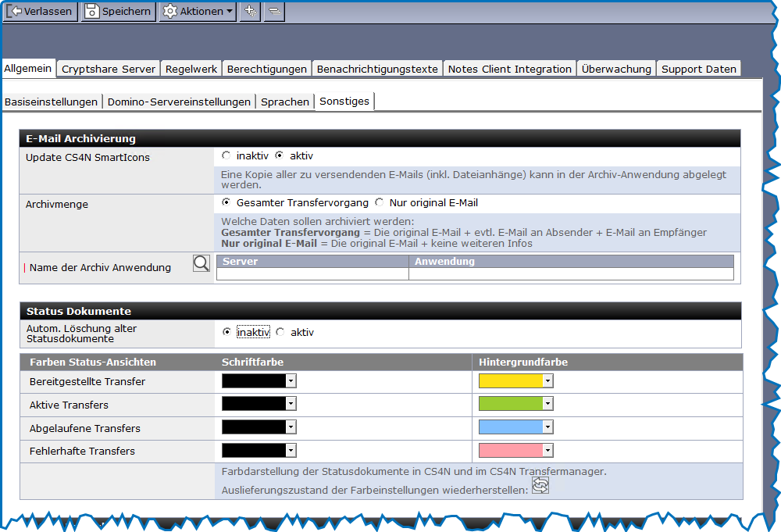Open the Notes Client Integration tab
Screen dimensions: 781x532
coord(509,69)
